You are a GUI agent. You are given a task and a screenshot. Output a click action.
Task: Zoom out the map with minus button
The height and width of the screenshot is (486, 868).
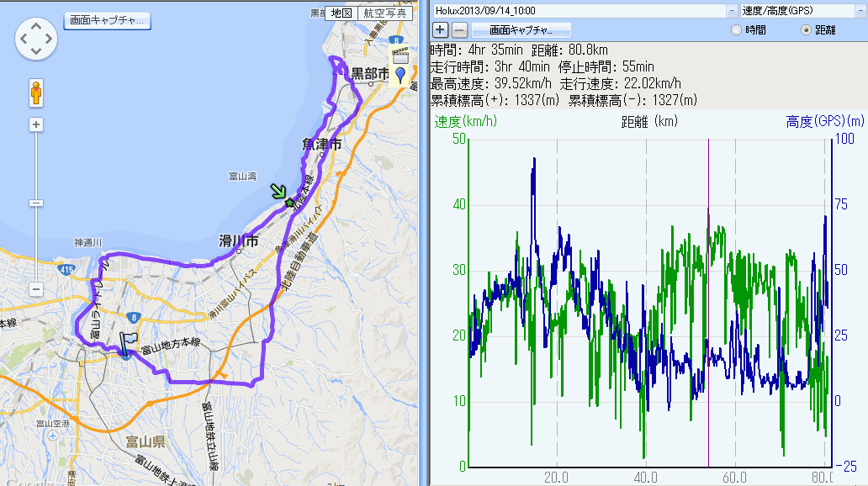click(36, 289)
